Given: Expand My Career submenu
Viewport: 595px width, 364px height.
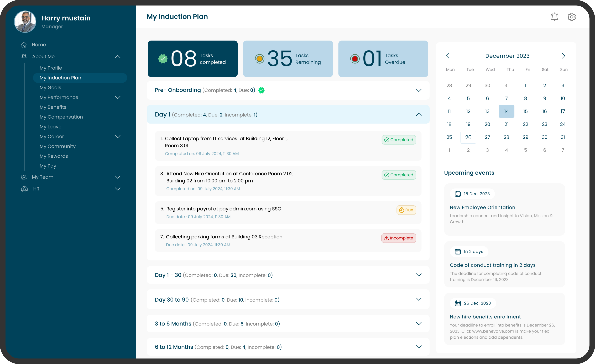Looking at the screenshot, I should pyautogui.click(x=118, y=137).
